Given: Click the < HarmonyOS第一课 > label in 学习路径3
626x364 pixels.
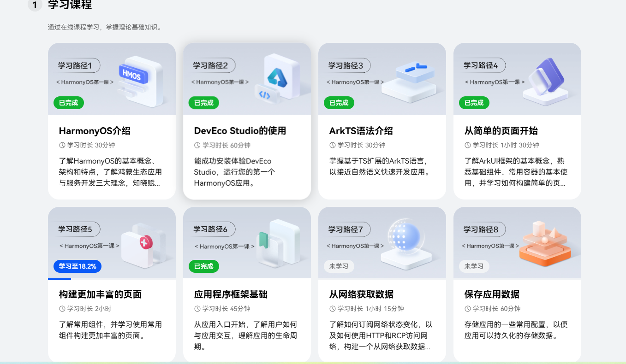Looking at the screenshot, I should [355, 82].
